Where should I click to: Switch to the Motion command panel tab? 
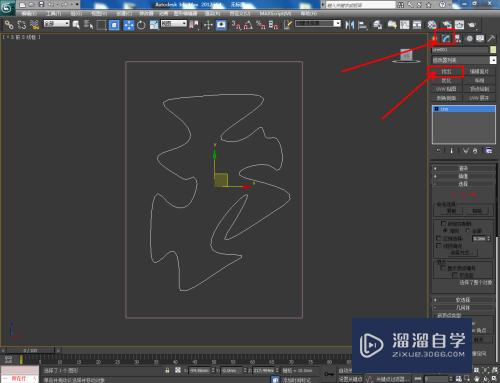click(x=469, y=39)
